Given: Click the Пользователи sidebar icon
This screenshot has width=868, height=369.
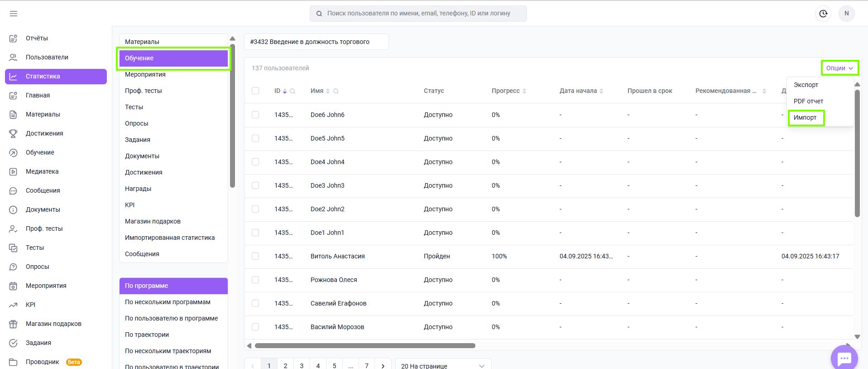Looking at the screenshot, I should 13,57.
